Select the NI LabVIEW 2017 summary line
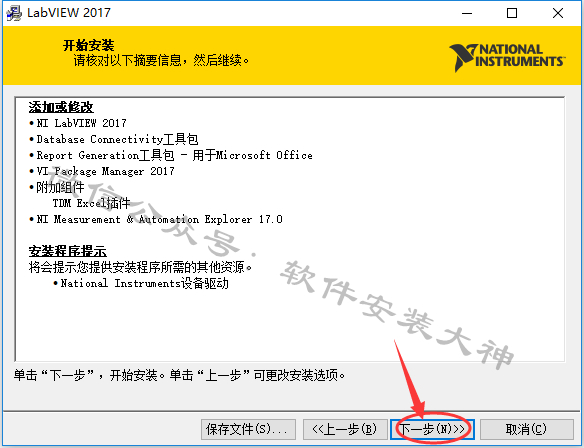 pyautogui.click(x=78, y=123)
